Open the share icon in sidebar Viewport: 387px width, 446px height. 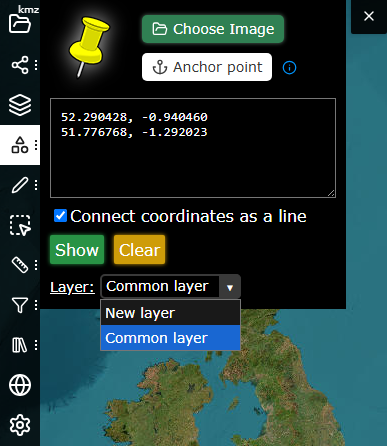pos(20,65)
